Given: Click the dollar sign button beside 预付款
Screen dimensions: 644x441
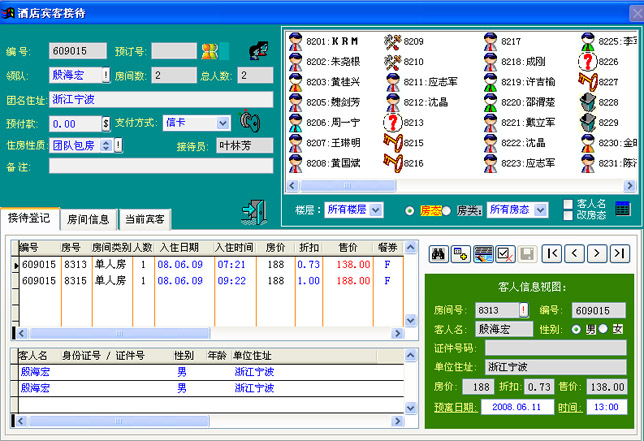Looking at the screenshot, I should point(106,123).
